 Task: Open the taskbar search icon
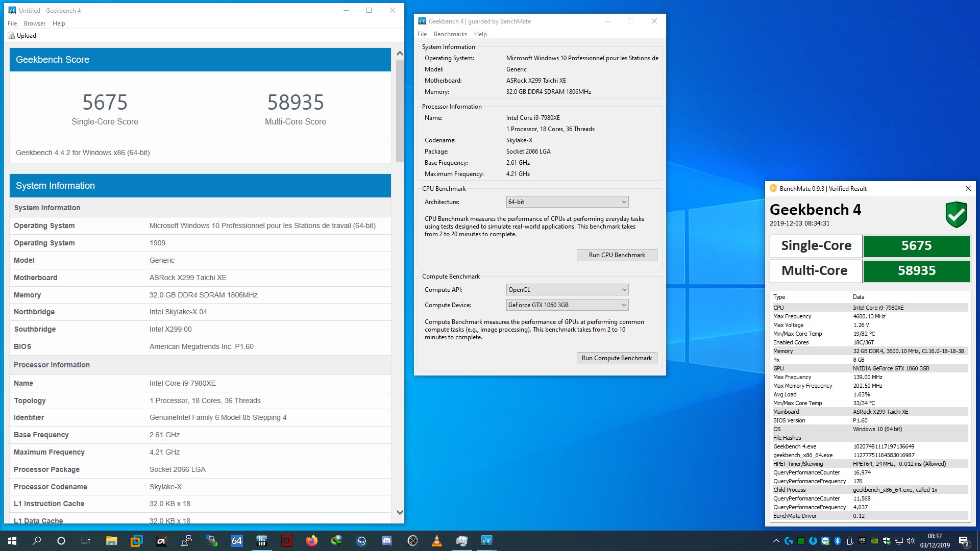37,541
